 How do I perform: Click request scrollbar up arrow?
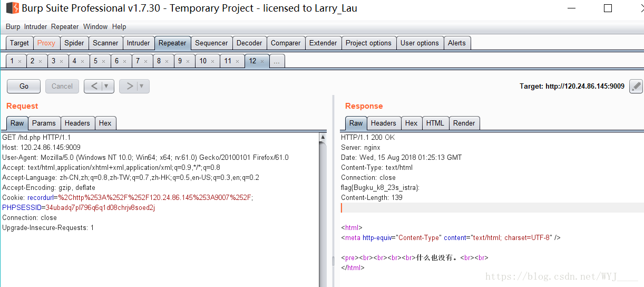323,137
